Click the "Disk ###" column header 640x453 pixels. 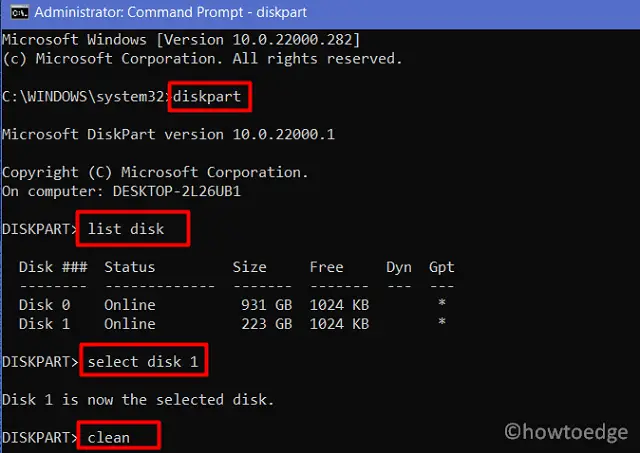click(x=53, y=267)
